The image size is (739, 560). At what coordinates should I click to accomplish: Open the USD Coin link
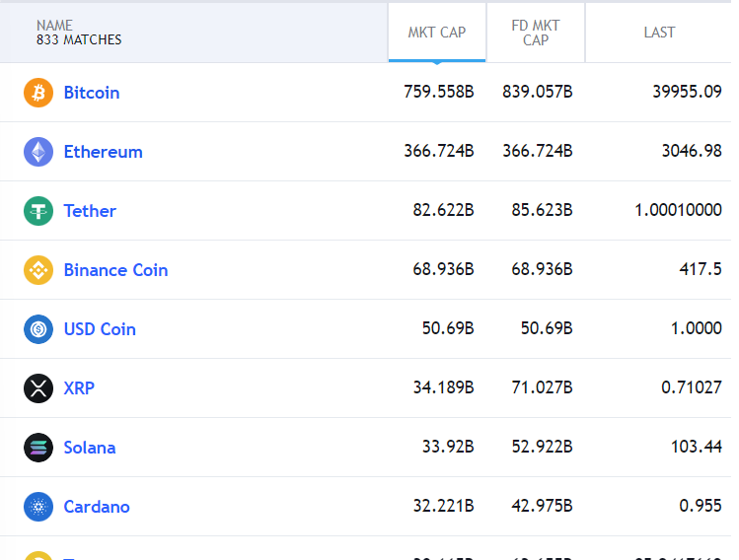pos(100,329)
